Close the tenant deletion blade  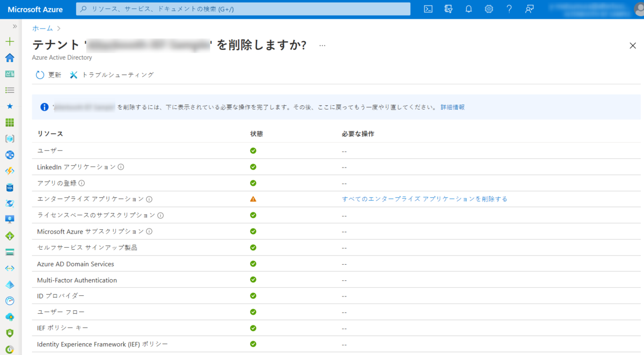pos(633,46)
